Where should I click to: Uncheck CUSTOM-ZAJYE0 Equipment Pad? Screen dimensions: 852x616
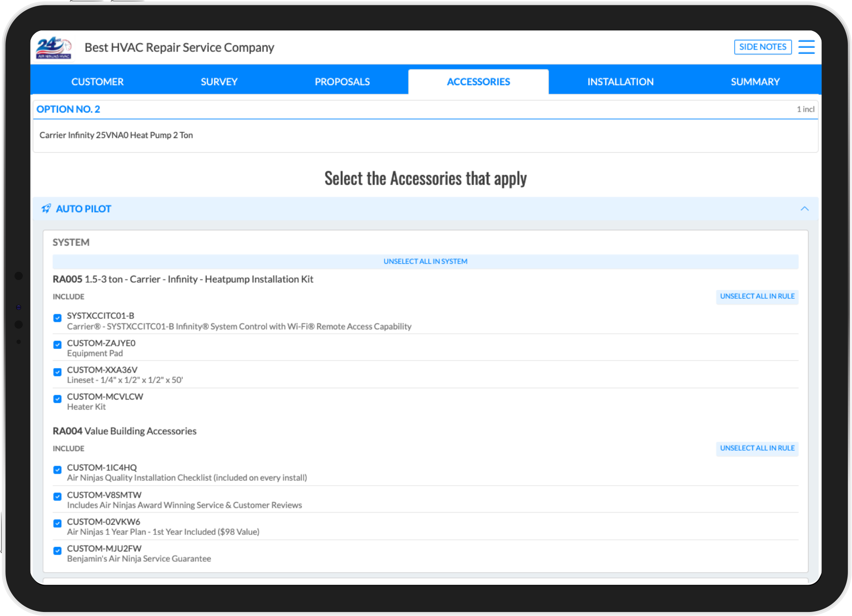point(57,345)
